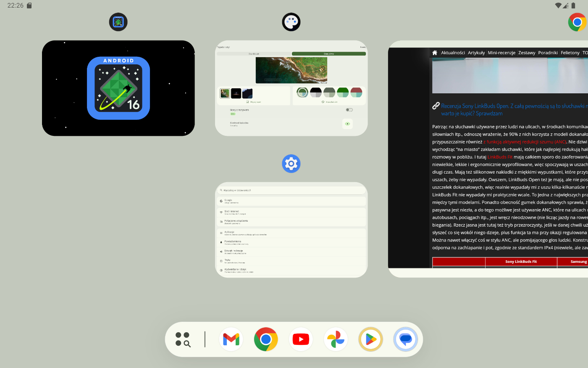The height and width of the screenshot is (368, 588).
Task: Open Google Photos from the dock
Action: click(336, 339)
